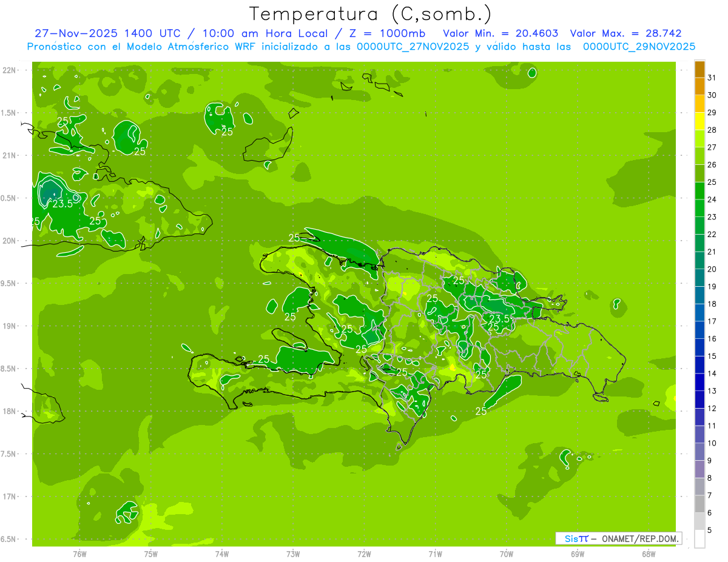The height and width of the screenshot is (562, 728).
Task: Click the 18N latitude axis label
Action: pyautogui.click(x=10, y=411)
